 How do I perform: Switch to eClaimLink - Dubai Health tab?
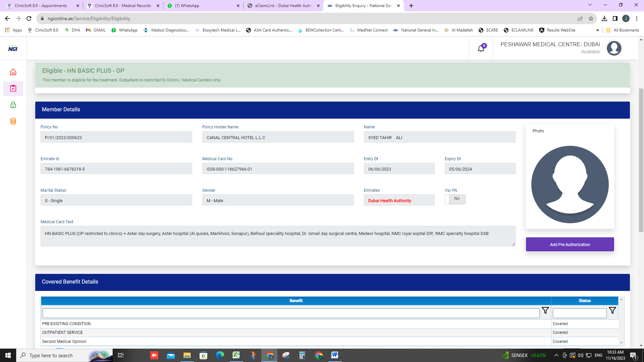click(x=283, y=6)
